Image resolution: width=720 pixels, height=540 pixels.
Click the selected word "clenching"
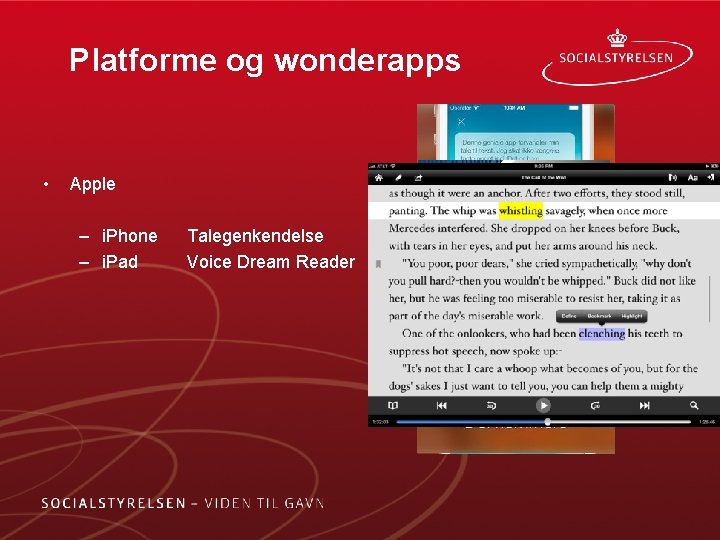point(602,333)
